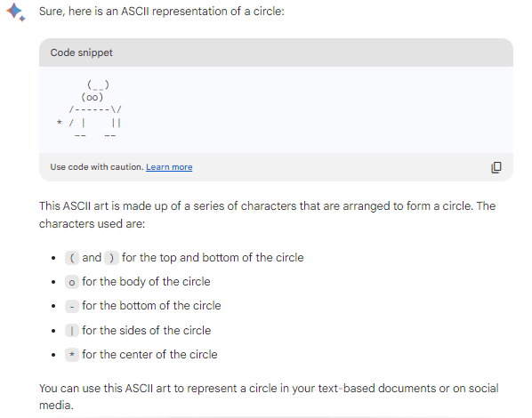
Task: Open the Learn more link
Action: (x=169, y=167)
